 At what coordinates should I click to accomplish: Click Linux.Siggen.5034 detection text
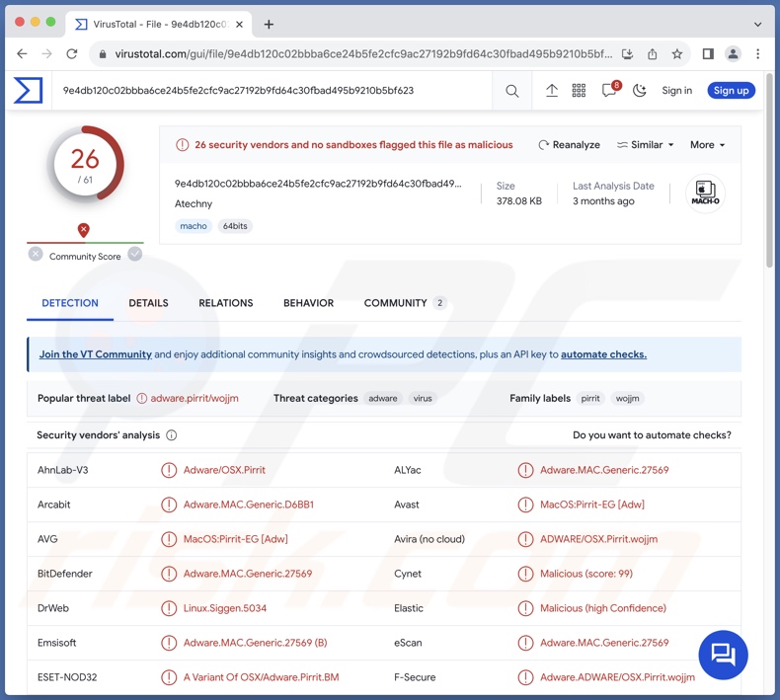pyautogui.click(x=225, y=608)
